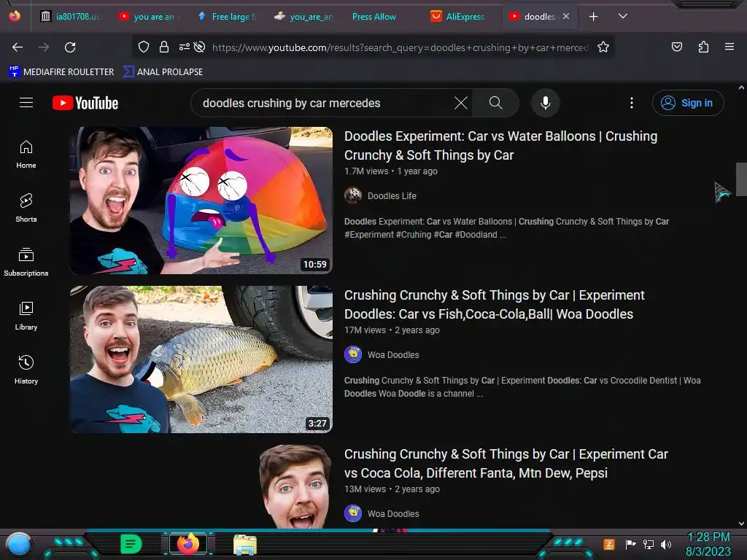747x560 pixels.
Task: Click the Firefox icon beside the tab strip
Action: (15, 16)
